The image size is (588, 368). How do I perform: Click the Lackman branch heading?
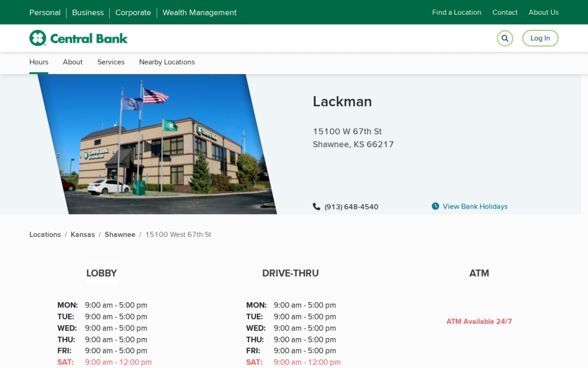click(x=342, y=102)
